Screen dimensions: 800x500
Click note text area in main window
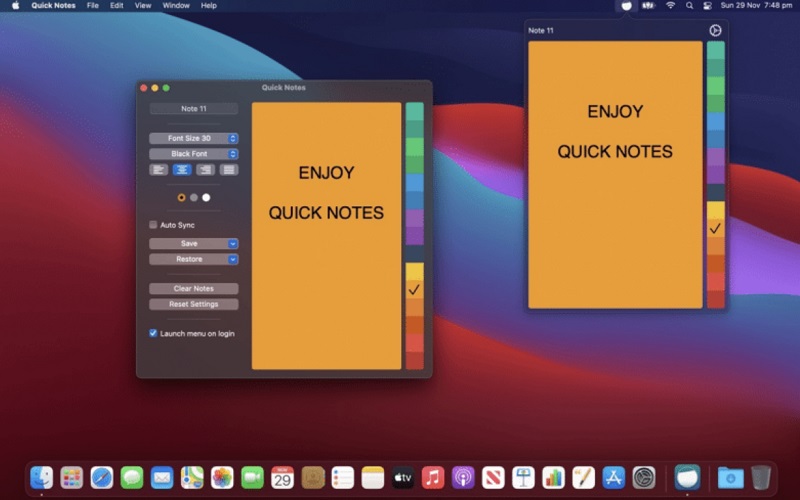coord(326,236)
